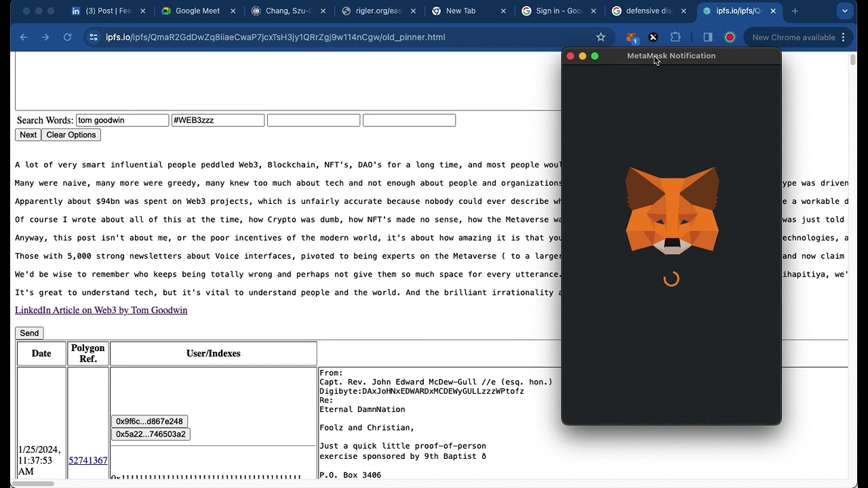
Task: Bookmark this page with the star icon
Action: tap(600, 37)
